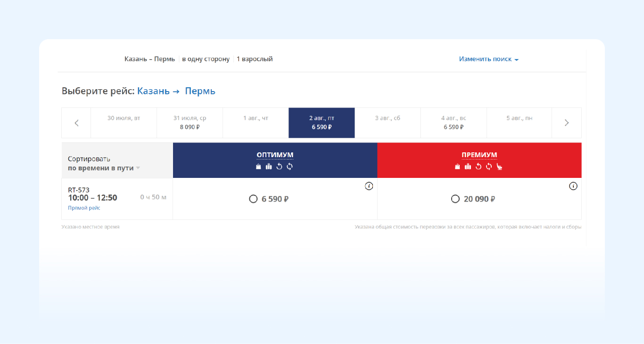Select the Оптимум fare 6 590 ₽ radio button
This screenshot has height=344, width=644.
click(x=253, y=199)
